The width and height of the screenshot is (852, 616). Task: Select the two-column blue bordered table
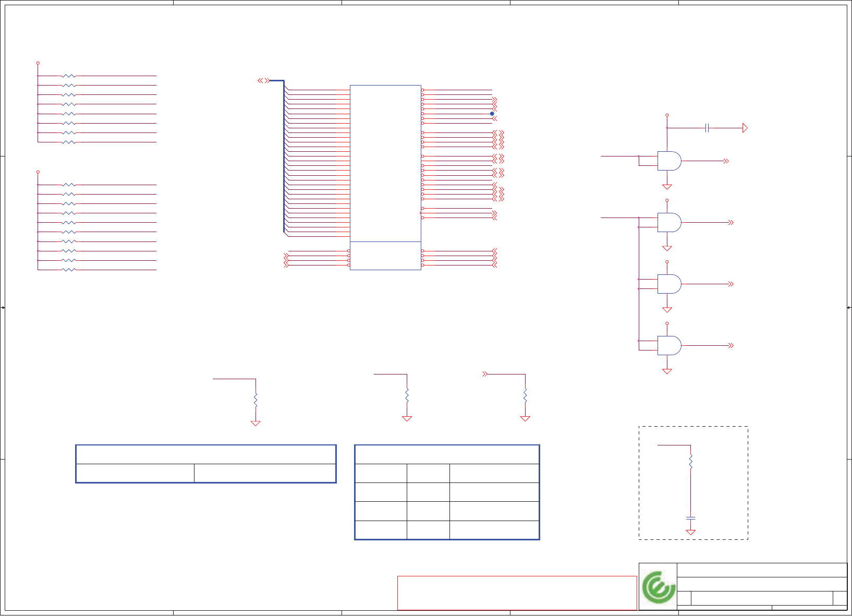click(x=206, y=464)
